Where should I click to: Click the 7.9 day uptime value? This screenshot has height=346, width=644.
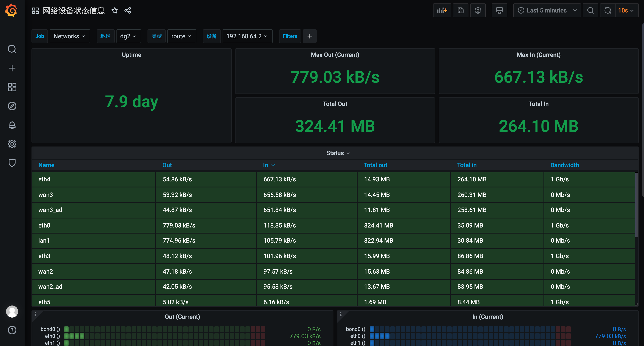point(132,102)
